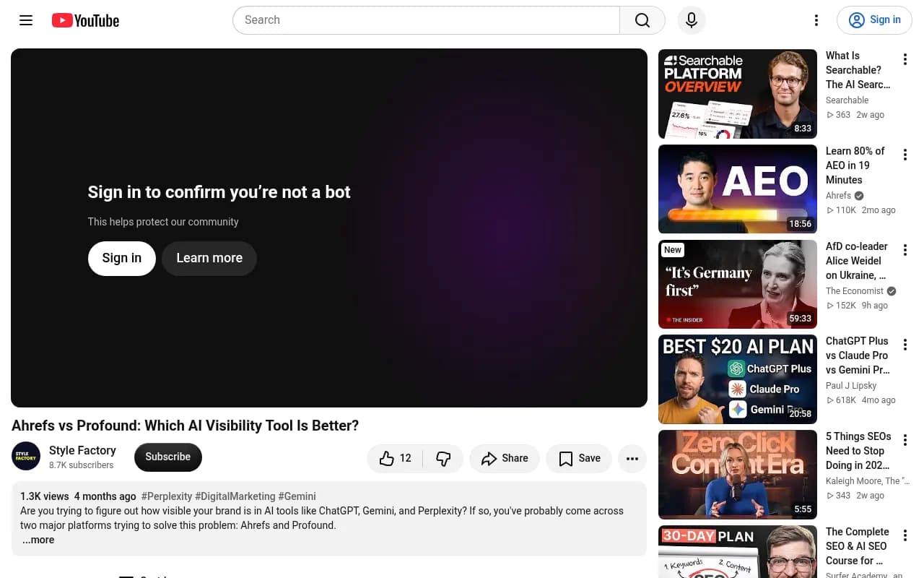Focus the Search input field
Screen dimensions: 924x578
(x=426, y=20)
